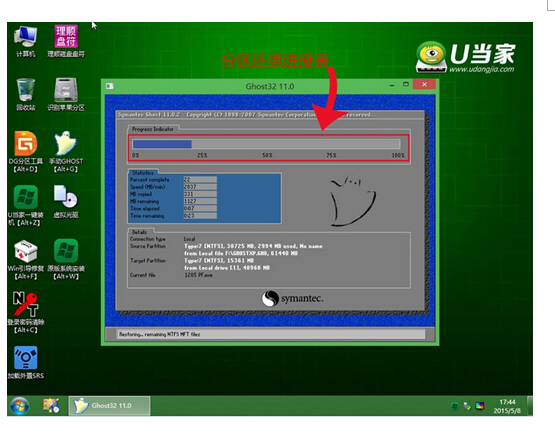
Task: Open the taskbar clock showing 17:44
Action: click(x=507, y=406)
